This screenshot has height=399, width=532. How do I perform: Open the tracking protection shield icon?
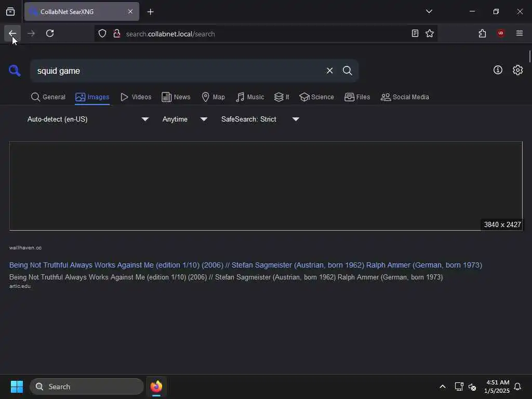[x=102, y=34]
